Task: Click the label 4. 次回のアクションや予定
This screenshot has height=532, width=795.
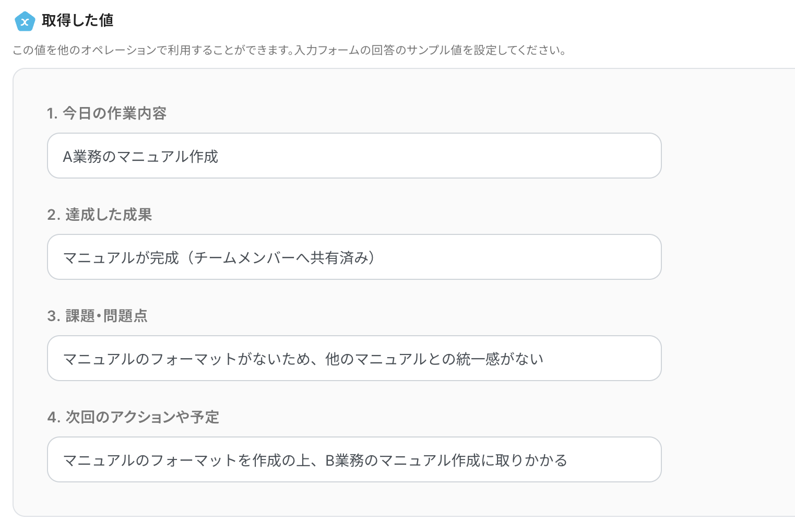Action: [x=133, y=417]
